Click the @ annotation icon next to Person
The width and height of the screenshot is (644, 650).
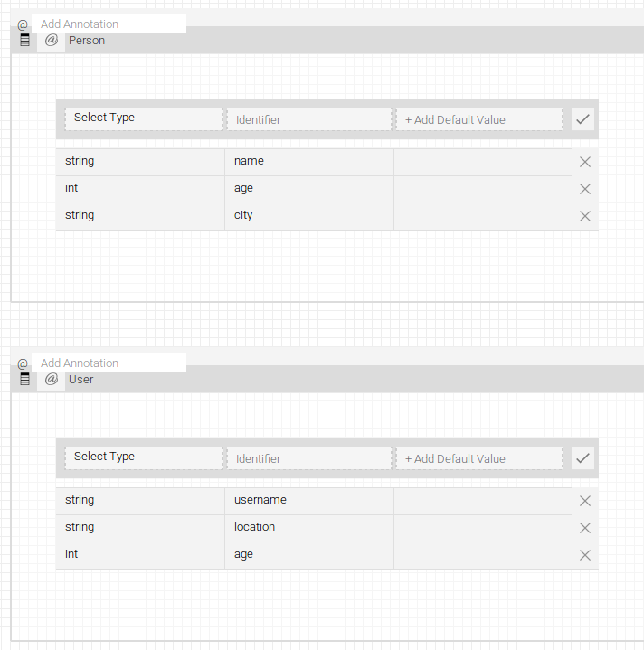click(51, 40)
